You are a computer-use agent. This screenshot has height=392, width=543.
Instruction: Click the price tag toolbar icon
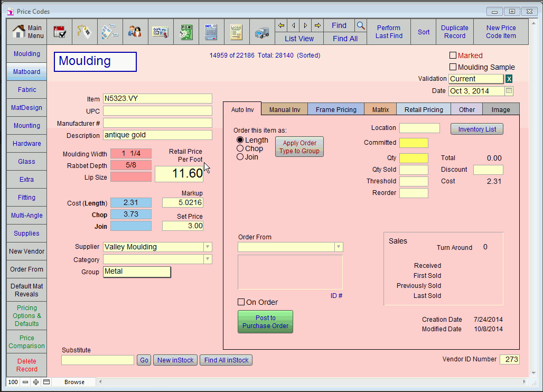(85, 31)
